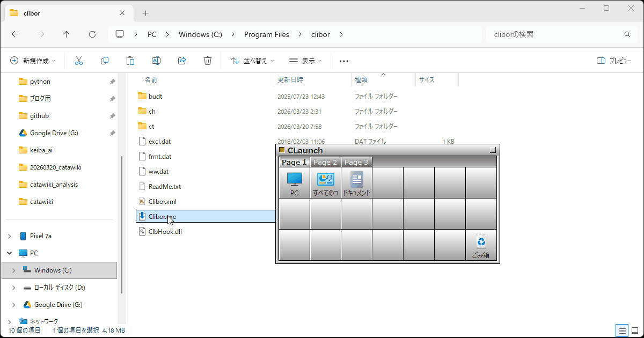The height and width of the screenshot is (338, 644).
Task: Click the copy icon in toolbar
Action: click(x=105, y=61)
